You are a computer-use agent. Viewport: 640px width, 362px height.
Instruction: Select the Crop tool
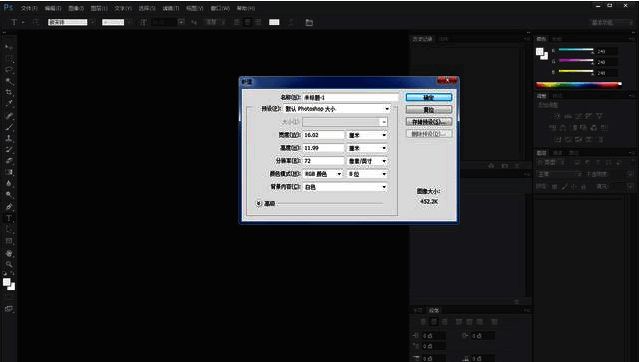9,93
